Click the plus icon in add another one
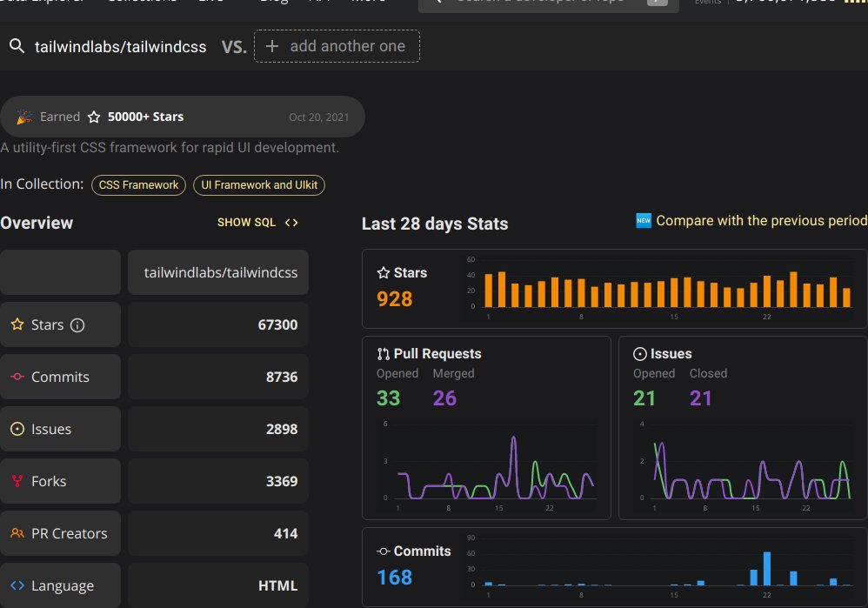Viewport: 868px width, 608px height. point(272,46)
